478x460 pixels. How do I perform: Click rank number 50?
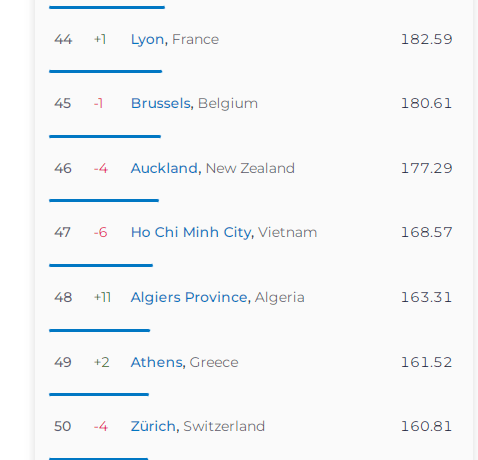click(x=63, y=426)
